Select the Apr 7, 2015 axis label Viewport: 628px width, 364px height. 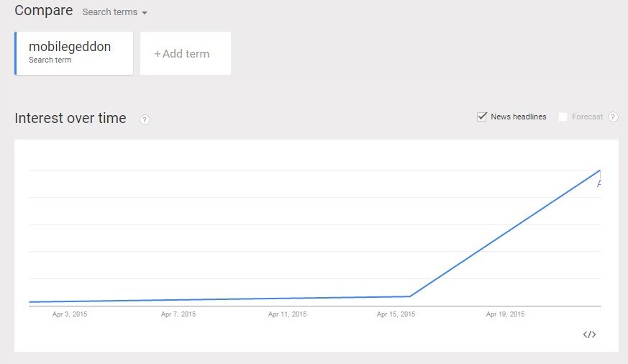pyautogui.click(x=178, y=314)
